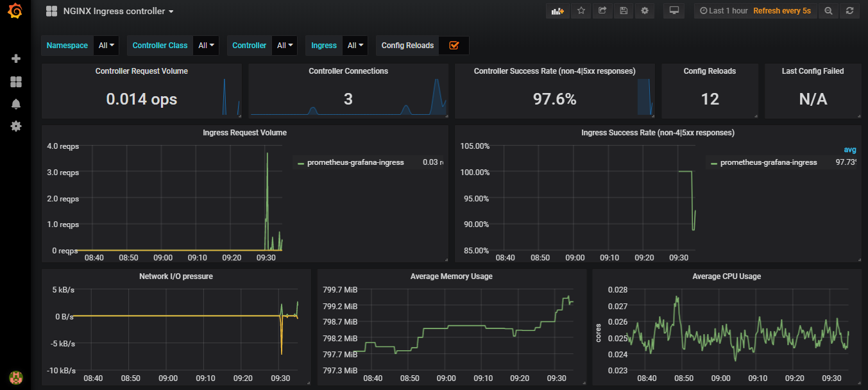Viewport: 868px width, 390px height.
Task: Click the 0.014 ops stat value
Action: coord(142,99)
